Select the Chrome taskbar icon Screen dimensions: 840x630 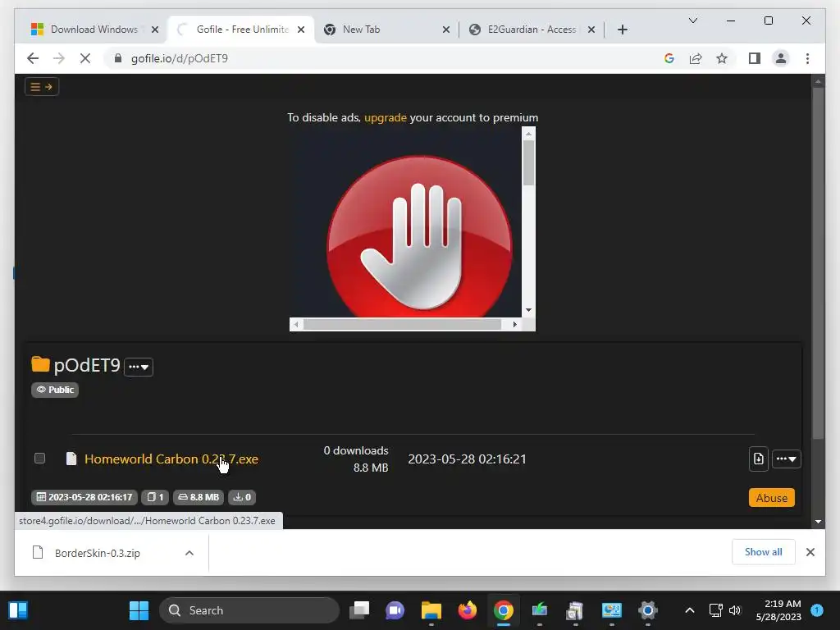coord(503,610)
